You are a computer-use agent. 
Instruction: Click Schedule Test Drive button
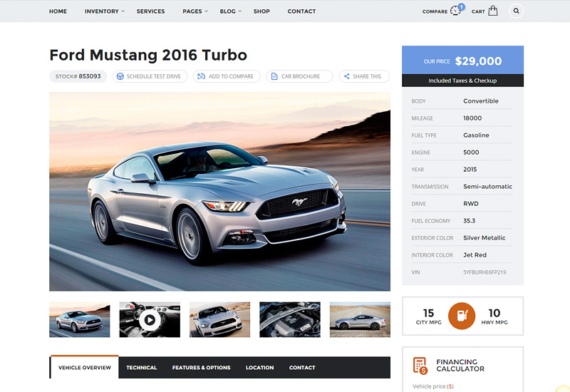click(x=150, y=76)
